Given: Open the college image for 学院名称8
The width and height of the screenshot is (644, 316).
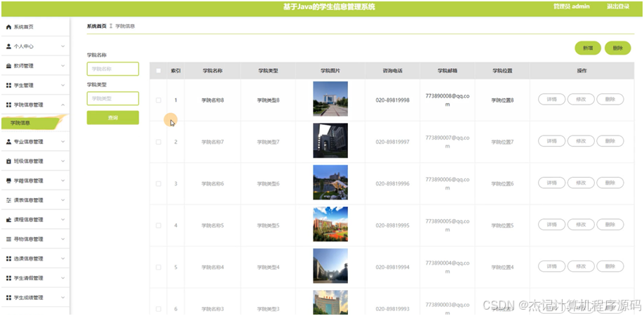Looking at the screenshot, I should pyautogui.click(x=330, y=98).
